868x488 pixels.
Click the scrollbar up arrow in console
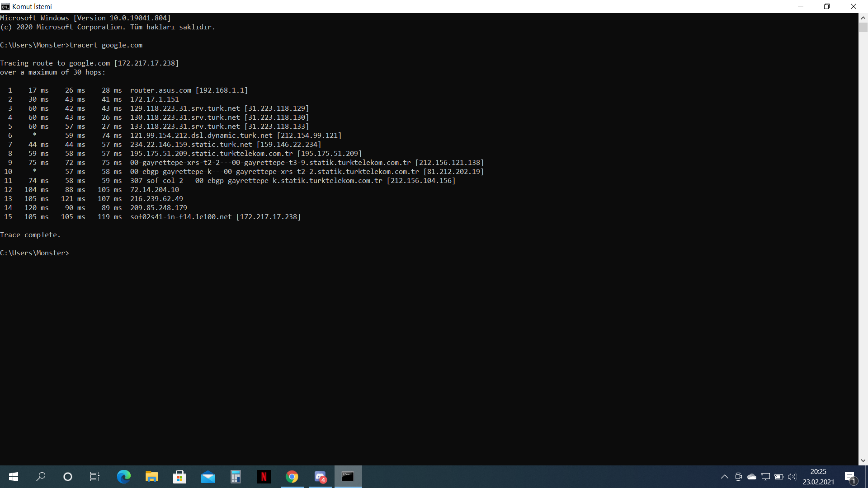(x=863, y=18)
